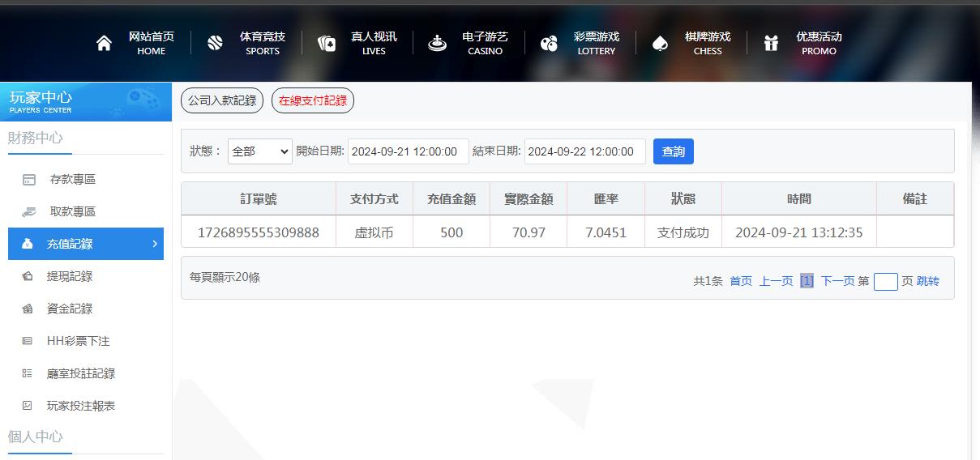Viewport: 980px width, 460px height.
Task: Click the 充值記錄 money bag icon
Action: click(x=28, y=244)
